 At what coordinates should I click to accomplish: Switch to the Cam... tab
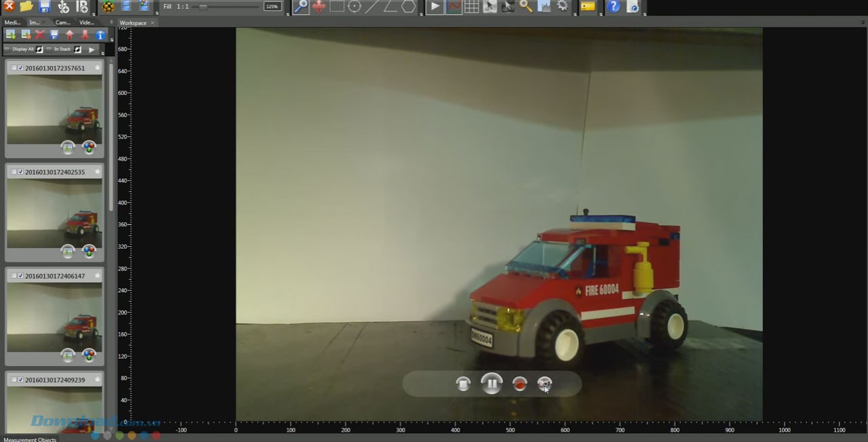click(x=62, y=22)
